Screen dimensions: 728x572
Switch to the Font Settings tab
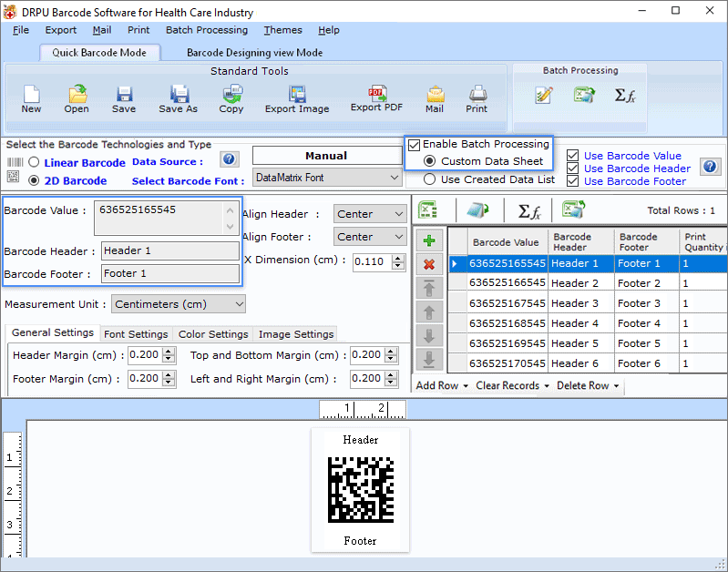136,334
